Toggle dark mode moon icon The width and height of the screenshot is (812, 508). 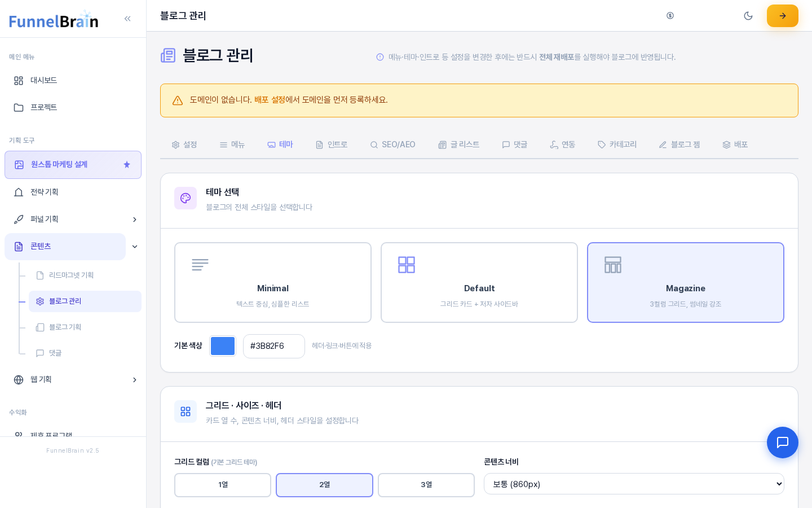pyautogui.click(x=748, y=16)
